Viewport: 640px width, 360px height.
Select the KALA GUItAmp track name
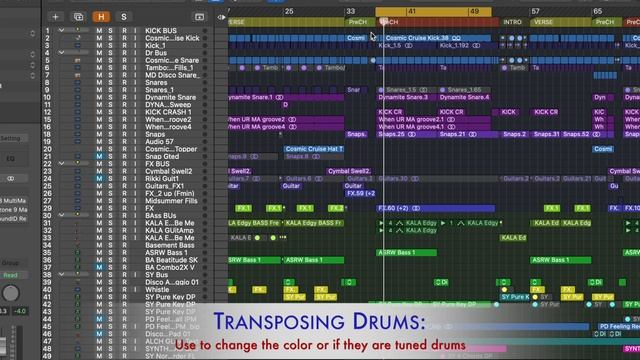pyautogui.click(x=168, y=230)
